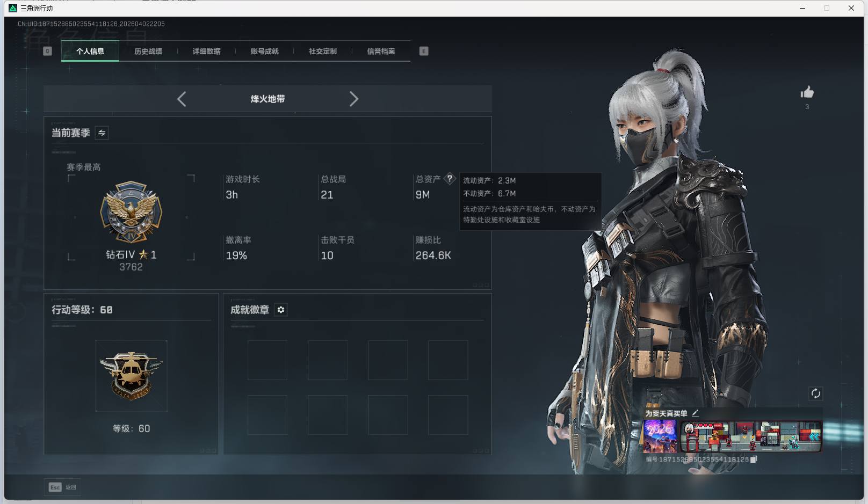Switch to the 历史战绩 tab
The height and width of the screenshot is (504, 868).
click(149, 51)
